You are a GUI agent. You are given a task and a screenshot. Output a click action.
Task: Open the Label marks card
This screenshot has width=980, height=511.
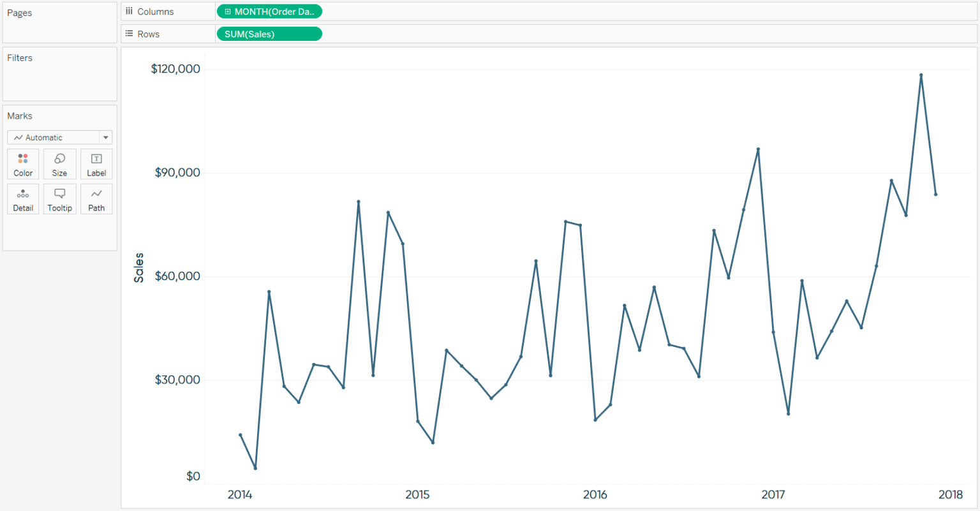click(96, 163)
